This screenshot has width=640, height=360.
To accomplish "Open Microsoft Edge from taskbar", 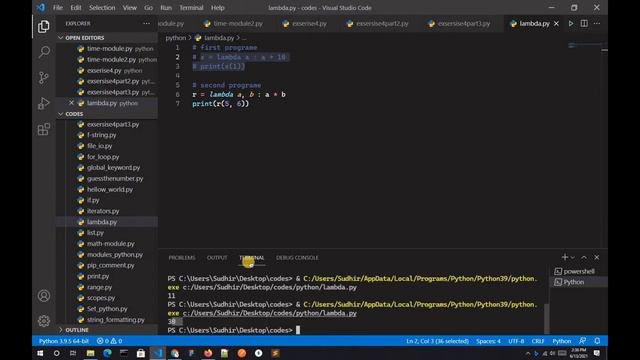I will coord(107,353).
